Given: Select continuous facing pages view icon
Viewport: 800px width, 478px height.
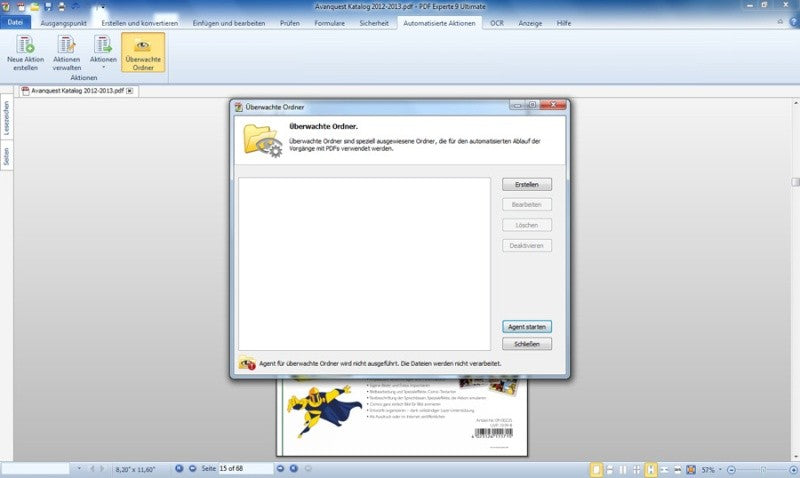Looking at the screenshot, I should point(637,469).
